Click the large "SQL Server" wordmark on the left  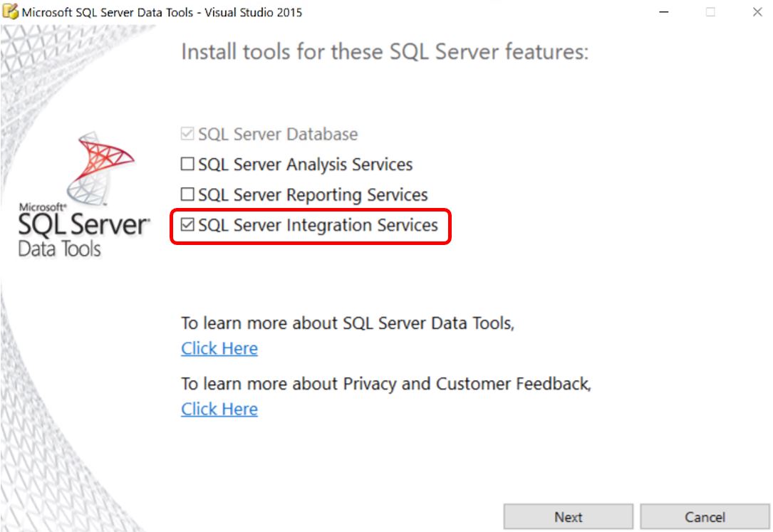[x=83, y=226]
